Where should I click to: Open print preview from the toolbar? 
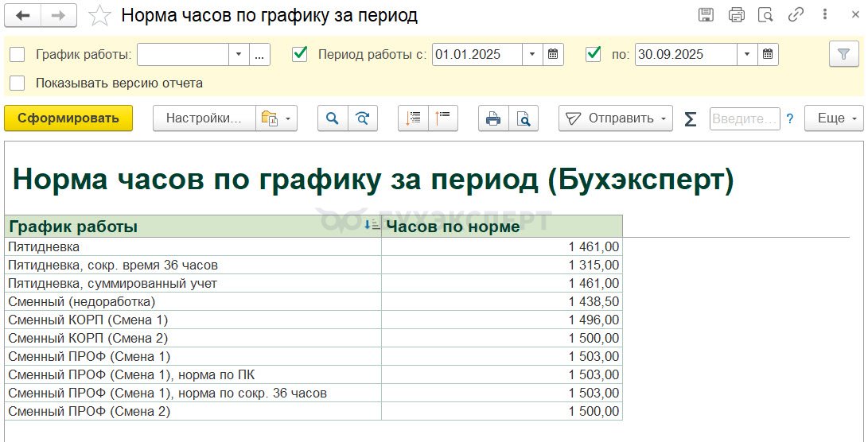(x=524, y=118)
